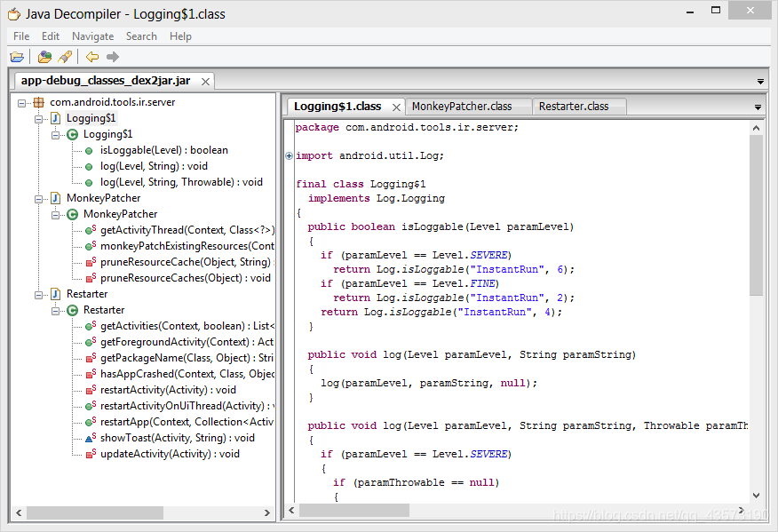Open the Edit menu
The image size is (778, 532).
[x=51, y=36]
